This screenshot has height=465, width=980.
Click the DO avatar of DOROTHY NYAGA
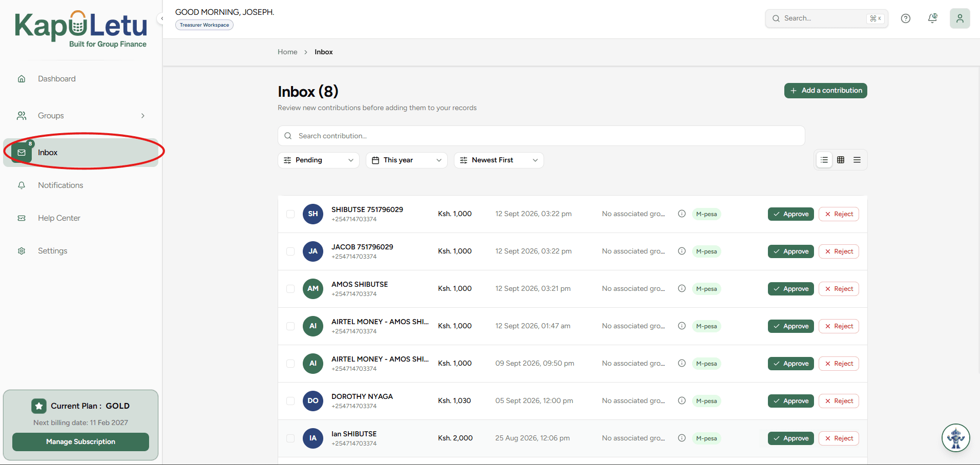point(313,401)
